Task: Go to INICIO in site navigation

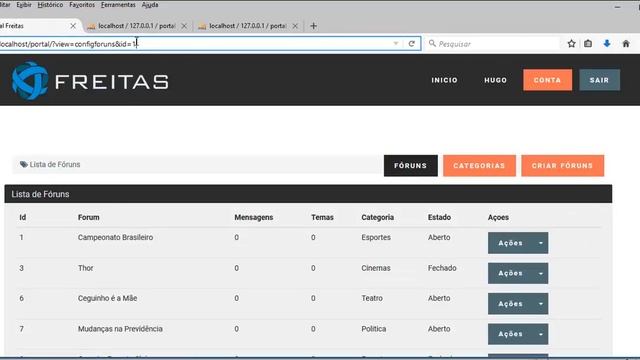Action: pyautogui.click(x=444, y=80)
